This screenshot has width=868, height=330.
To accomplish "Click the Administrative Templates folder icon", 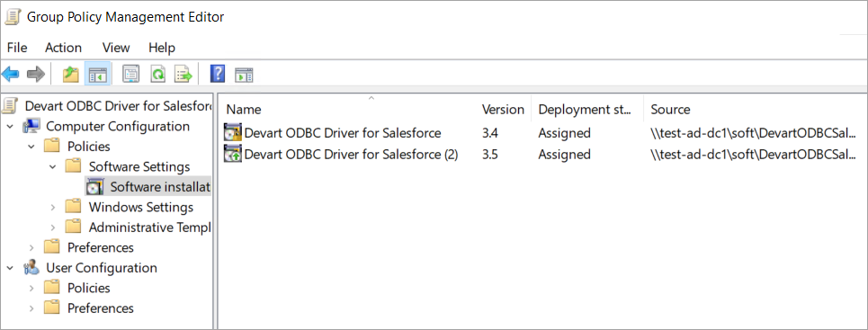I will (73, 227).
